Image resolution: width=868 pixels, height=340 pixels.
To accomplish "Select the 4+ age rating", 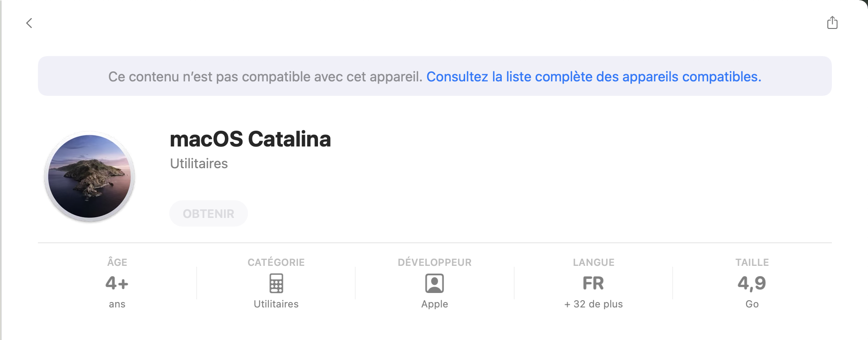I will click(117, 283).
